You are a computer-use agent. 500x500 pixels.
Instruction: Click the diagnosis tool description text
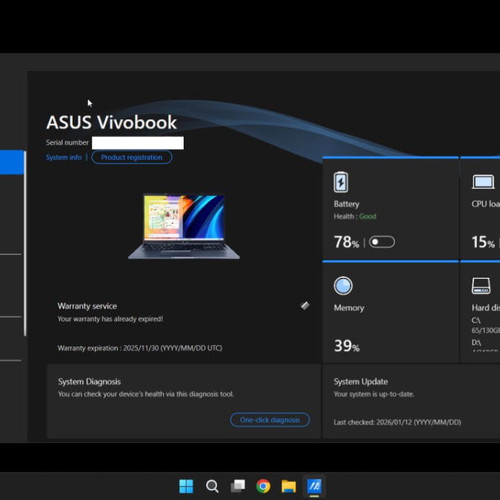coord(146,394)
